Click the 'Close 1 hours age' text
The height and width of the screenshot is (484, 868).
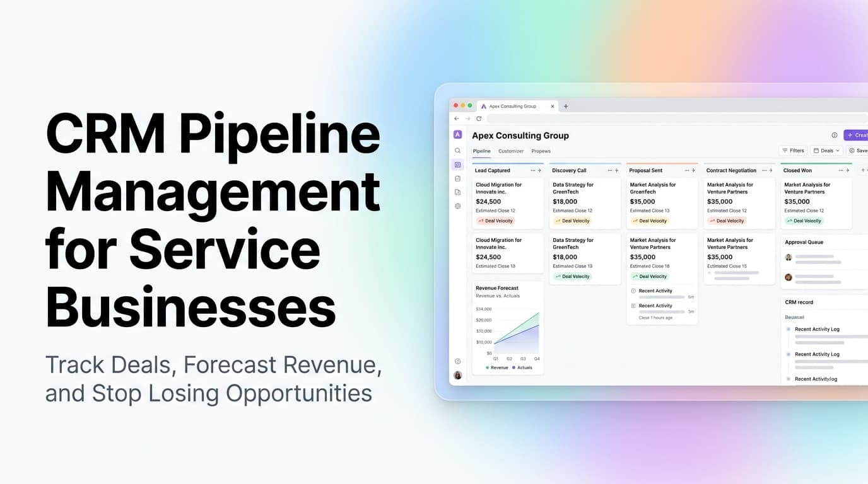pyautogui.click(x=656, y=318)
